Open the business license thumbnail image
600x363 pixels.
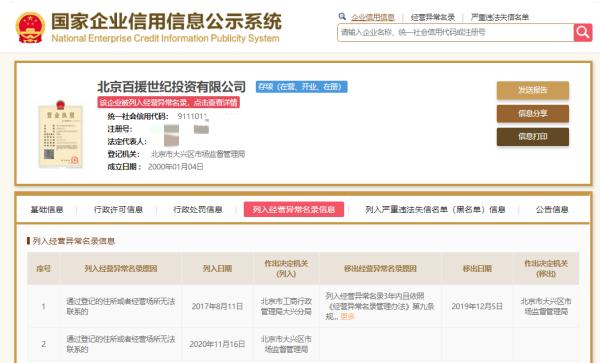[60, 134]
